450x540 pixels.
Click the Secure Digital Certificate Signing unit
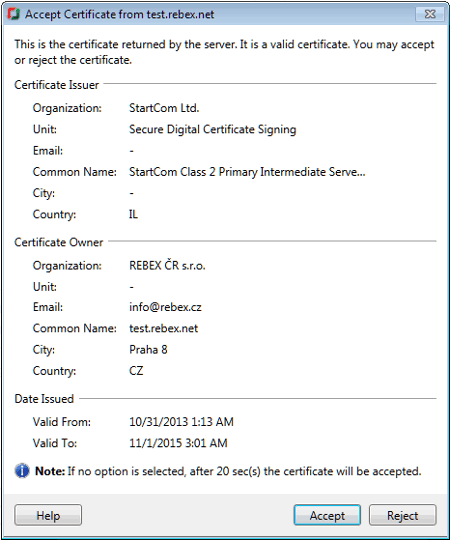point(213,129)
